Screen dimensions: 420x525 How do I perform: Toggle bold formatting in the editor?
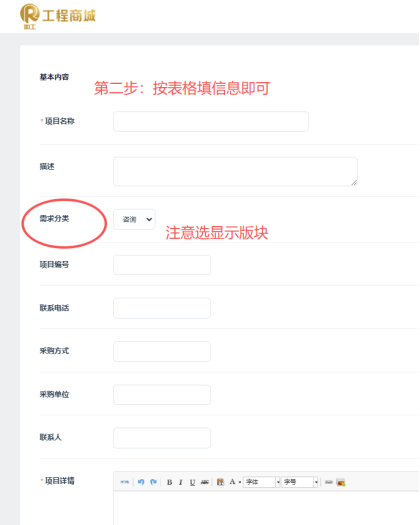[169, 482]
